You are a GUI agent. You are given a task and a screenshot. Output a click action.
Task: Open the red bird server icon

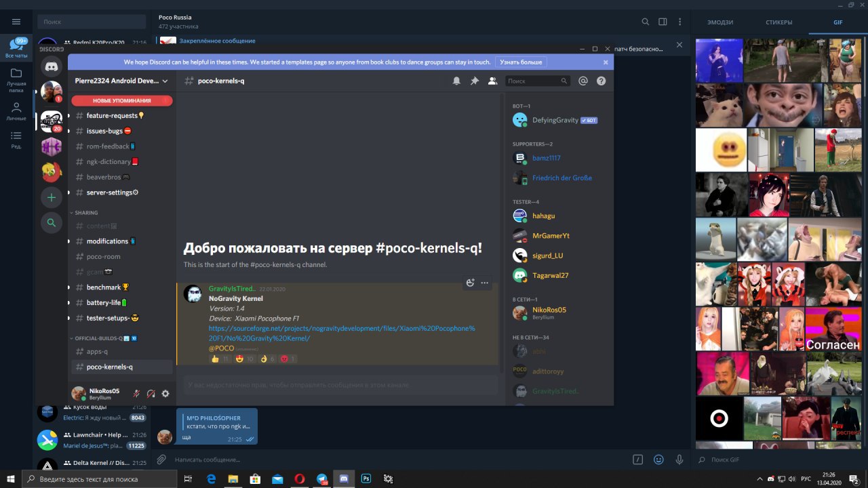(x=52, y=172)
